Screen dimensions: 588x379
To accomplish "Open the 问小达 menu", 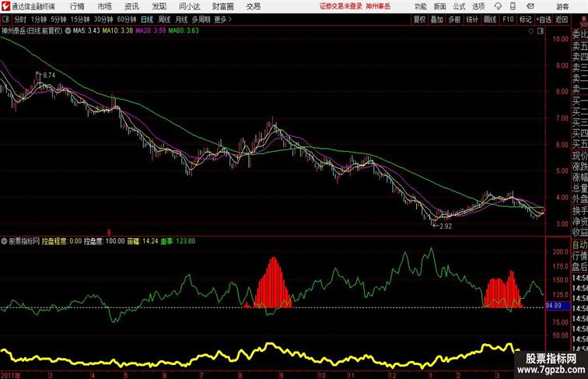I will click(189, 6).
